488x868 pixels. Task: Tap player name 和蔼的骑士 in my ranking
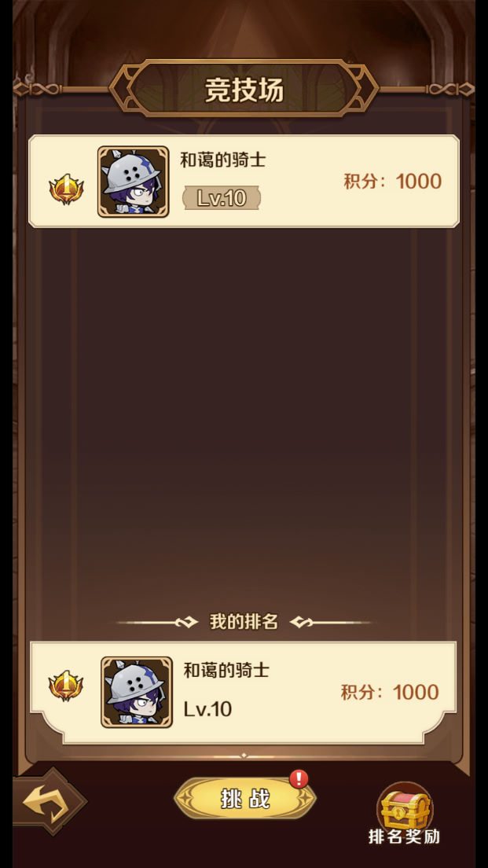click(226, 671)
